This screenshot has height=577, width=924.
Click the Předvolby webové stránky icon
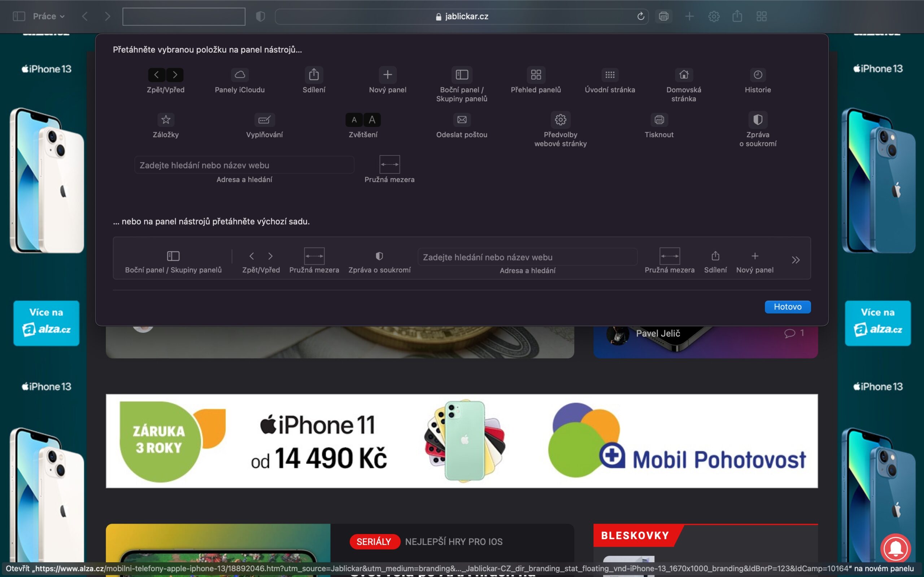[x=561, y=119]
